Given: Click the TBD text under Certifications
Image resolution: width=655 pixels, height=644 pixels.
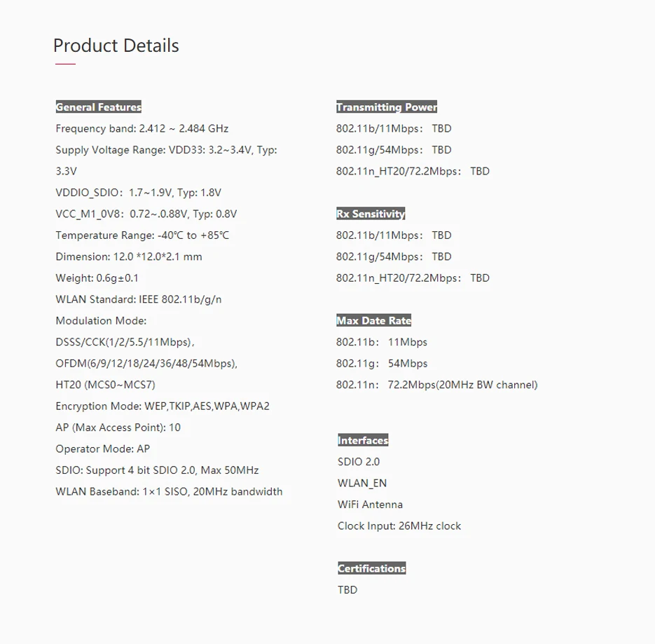Looking at the screenshot, I should (347, 590).
